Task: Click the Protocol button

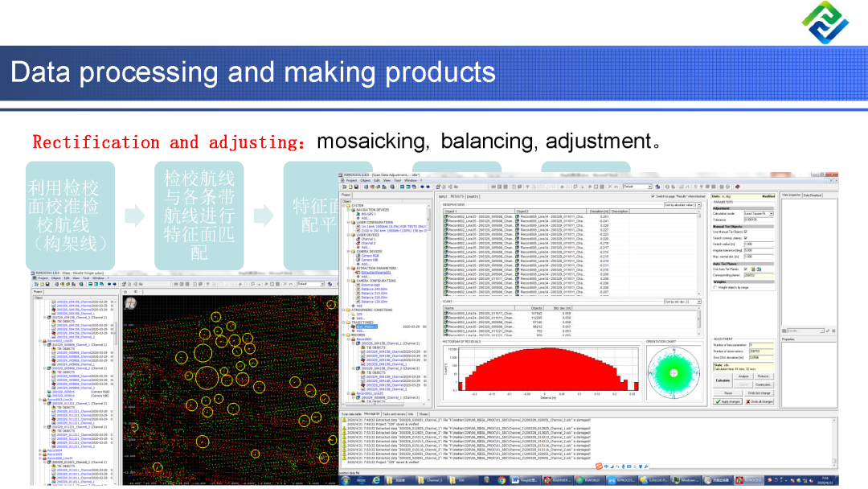Action: pyautogui.click(x=764, y=376)
